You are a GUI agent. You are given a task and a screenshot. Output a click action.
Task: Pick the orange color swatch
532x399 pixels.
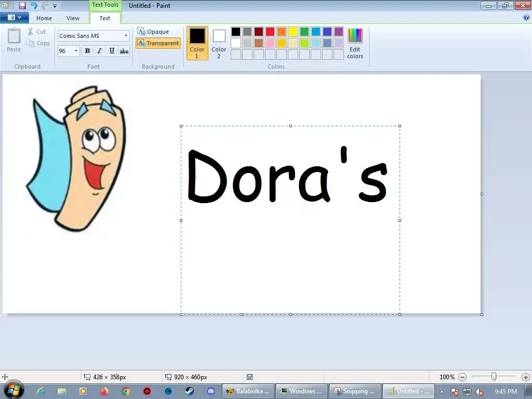pyautogui.click(x=282, y=32)
